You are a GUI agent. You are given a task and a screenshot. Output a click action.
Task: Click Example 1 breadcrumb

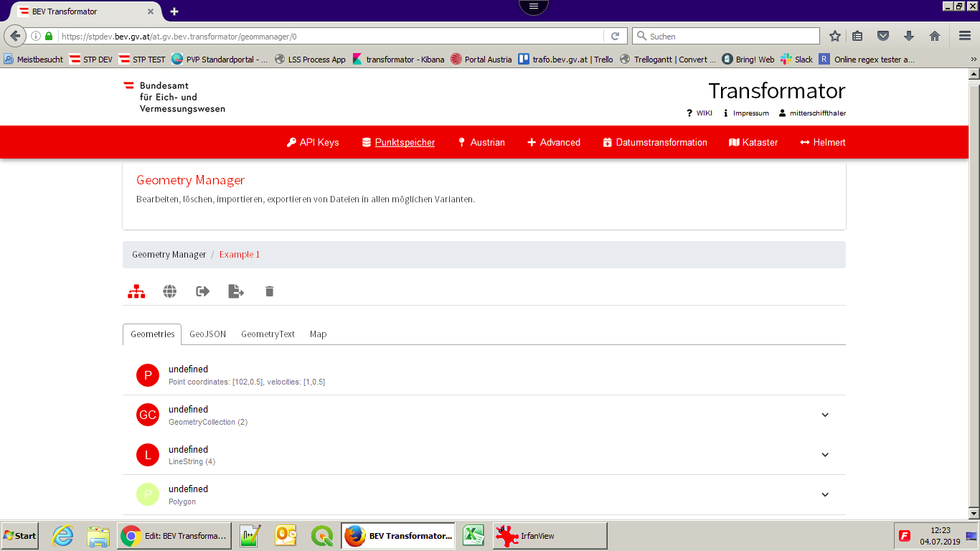tap(240, 255)
